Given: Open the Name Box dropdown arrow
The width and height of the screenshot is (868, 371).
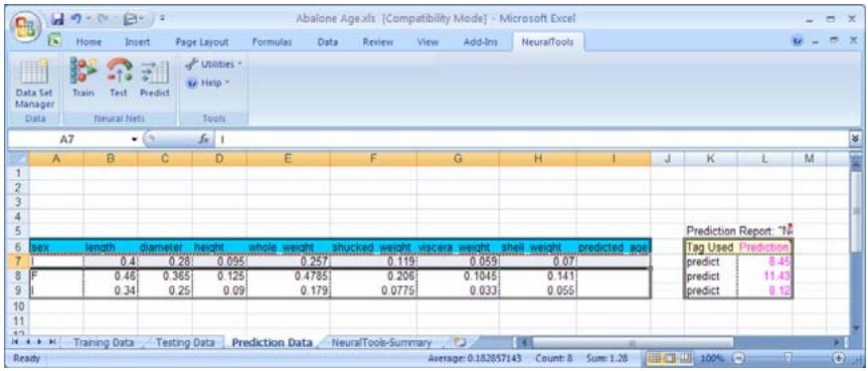Looking at the screenshot, I should pos(134,140).
